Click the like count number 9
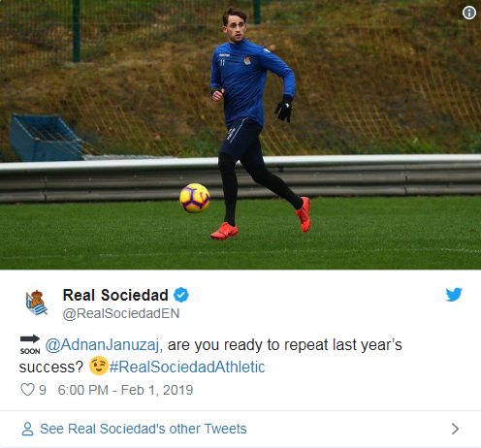This screenshot has height=448, width=481. [x=43, y=390]
